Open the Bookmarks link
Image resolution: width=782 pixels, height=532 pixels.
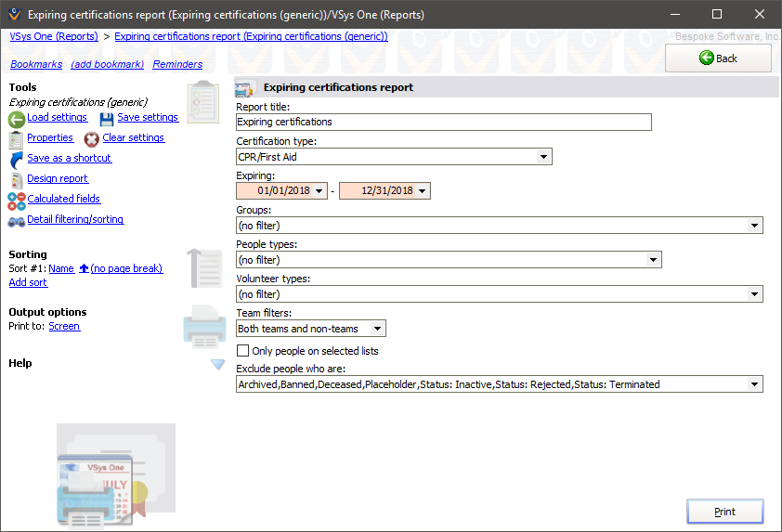[36, 64]
